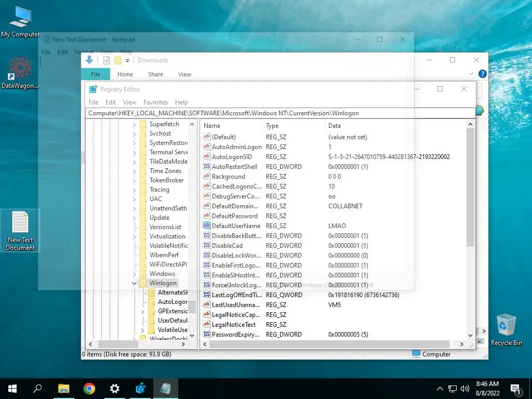Click Explorer new folder toolbar icon
The width and height of the screenshot is (532, 399).
point(118,60)
